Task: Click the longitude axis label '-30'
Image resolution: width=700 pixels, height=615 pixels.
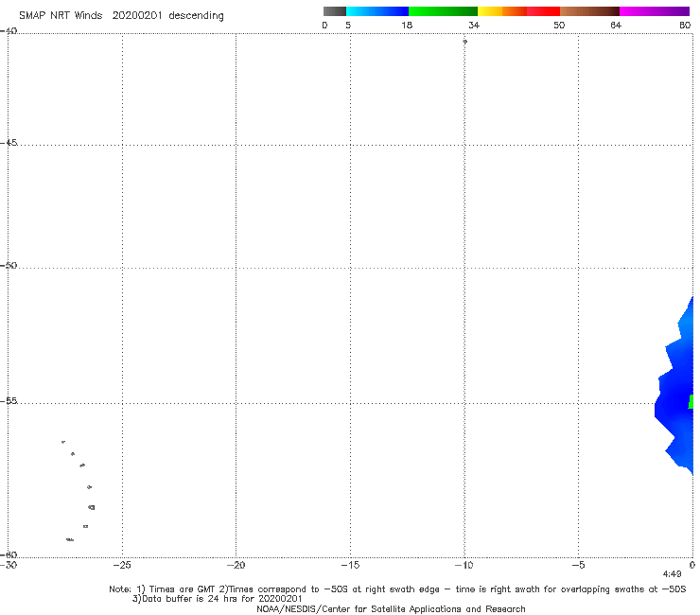Action: pyautogui.click(x=9, y=565)
